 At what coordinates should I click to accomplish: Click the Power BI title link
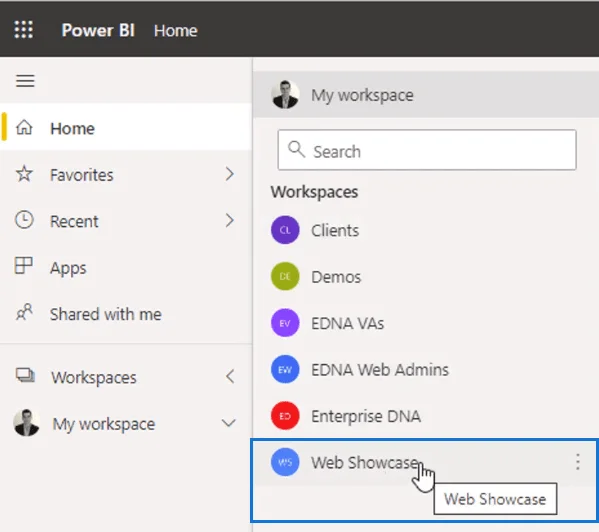pos(98,30)
